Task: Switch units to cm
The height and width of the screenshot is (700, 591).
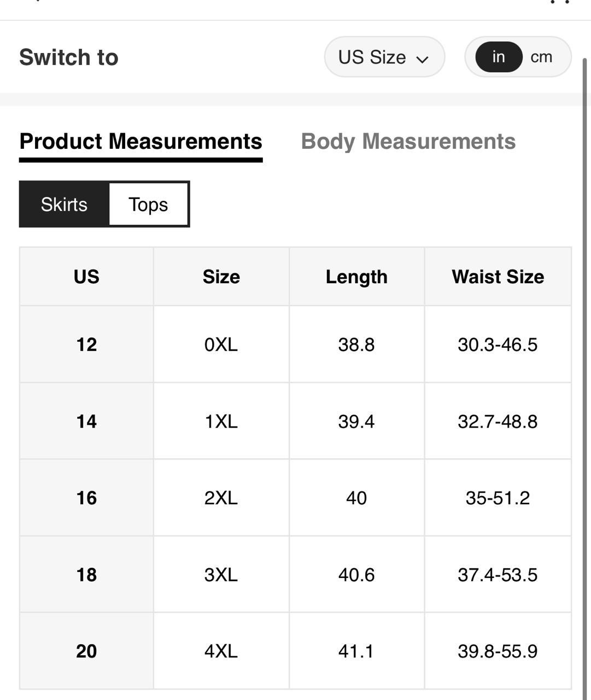Action: [x=541, y=57]
